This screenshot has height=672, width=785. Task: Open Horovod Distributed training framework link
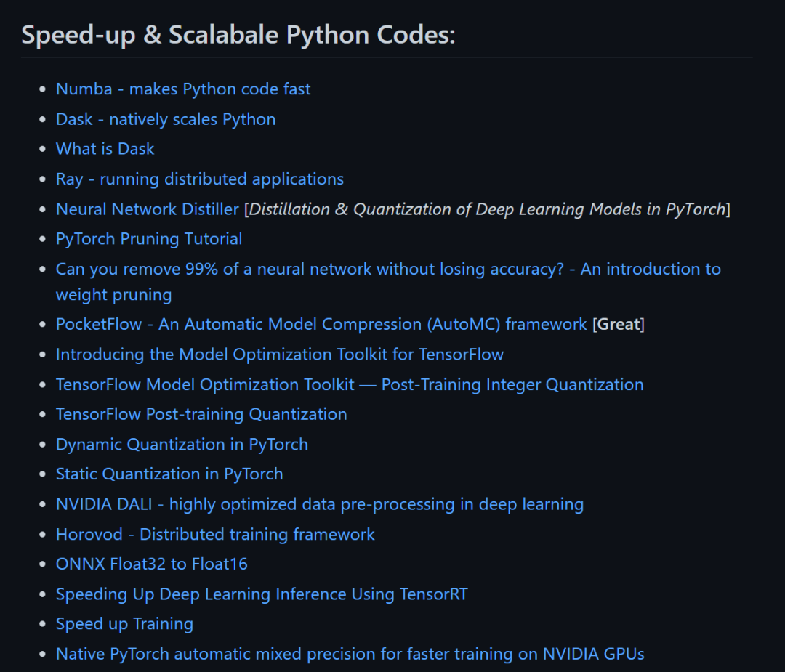[x=214, y=535]
